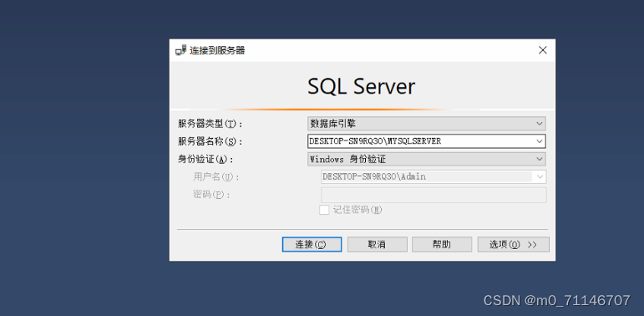Close the 连接到服务器 dialog
This screenshot has width=644, height=316.
point(543,50)
